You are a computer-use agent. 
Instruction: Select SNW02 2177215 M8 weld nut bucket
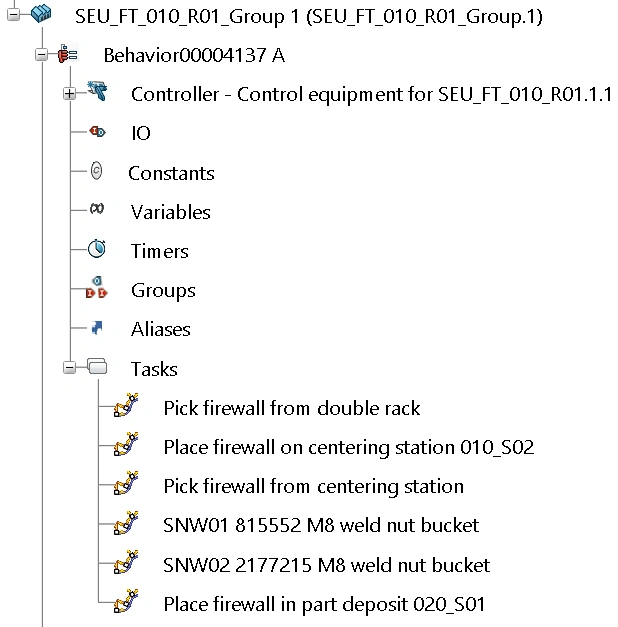(326, 565)
